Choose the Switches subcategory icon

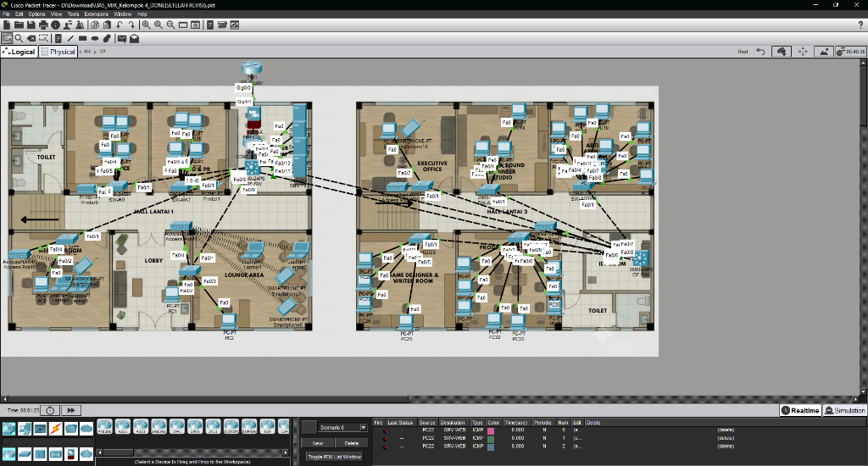[25, 454]
